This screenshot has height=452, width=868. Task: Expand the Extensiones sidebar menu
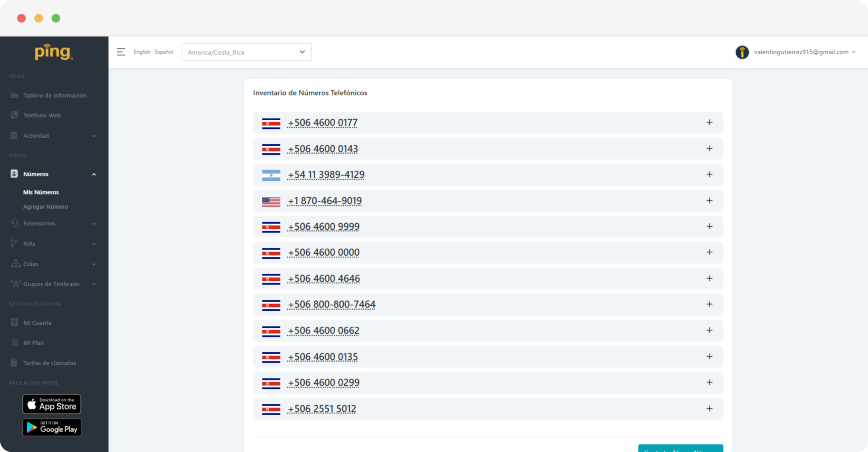click(x=54, y=223)
